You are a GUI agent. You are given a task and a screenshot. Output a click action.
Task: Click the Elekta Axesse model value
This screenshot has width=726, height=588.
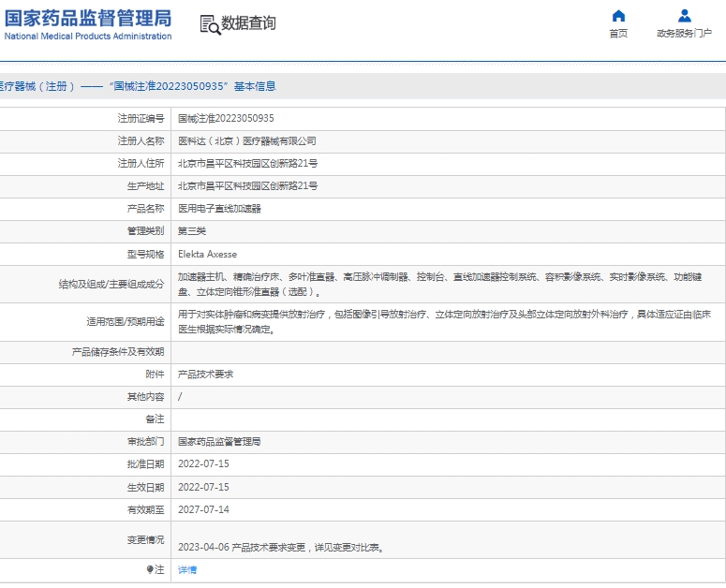(207, 254)
